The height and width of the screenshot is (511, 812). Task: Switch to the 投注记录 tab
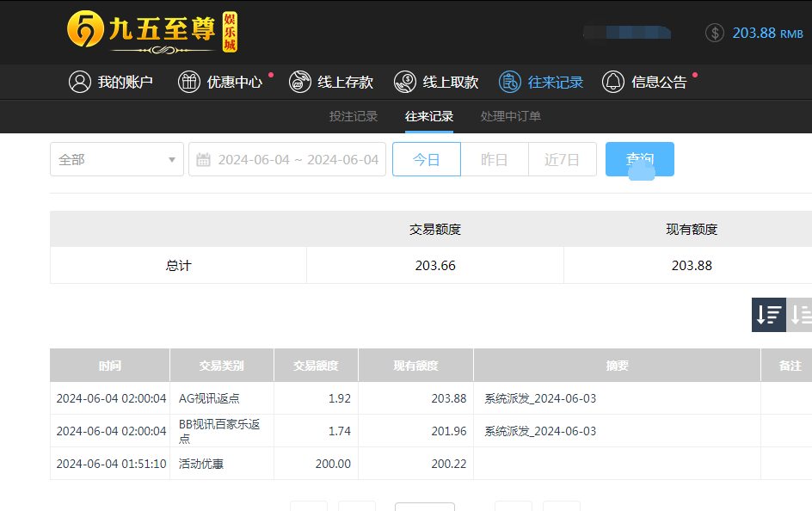(354, 116)
